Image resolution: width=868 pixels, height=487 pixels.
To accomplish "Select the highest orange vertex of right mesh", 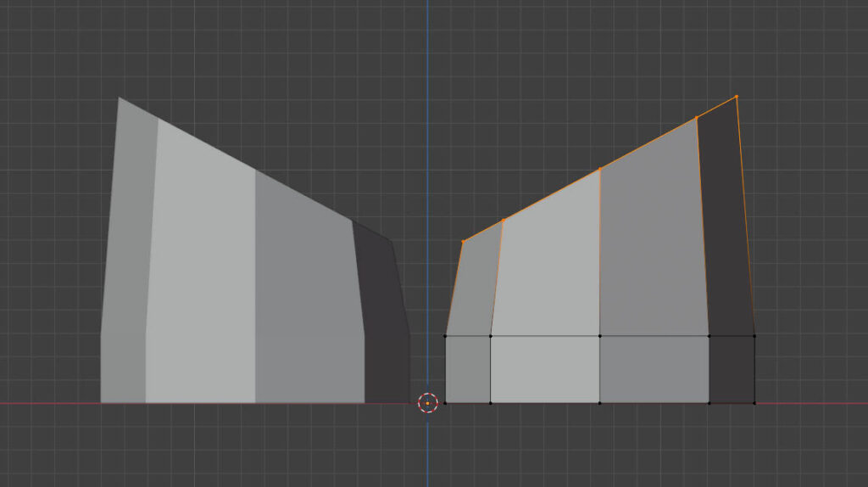I will pyautogui.click(x=736, y=97).
